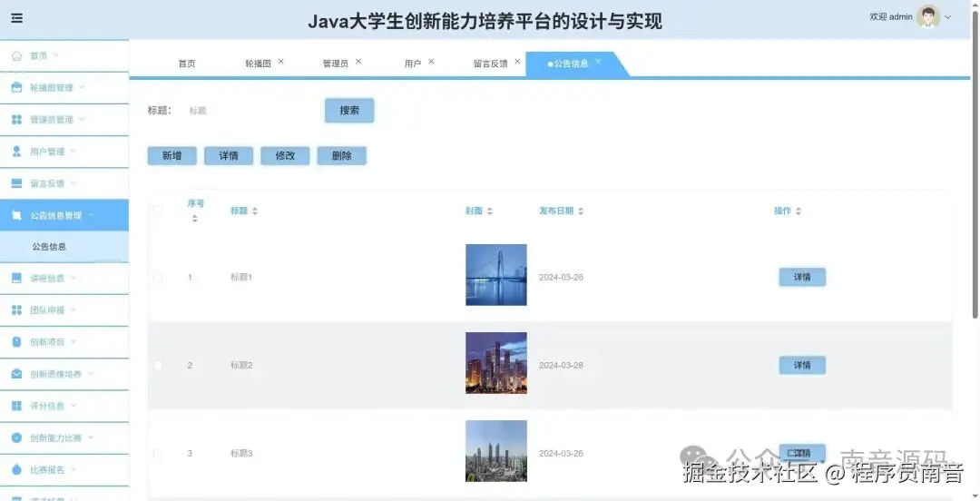Click the 删除 delete button
The height and width of the screenshot is (501, 980).
(341, 156)
